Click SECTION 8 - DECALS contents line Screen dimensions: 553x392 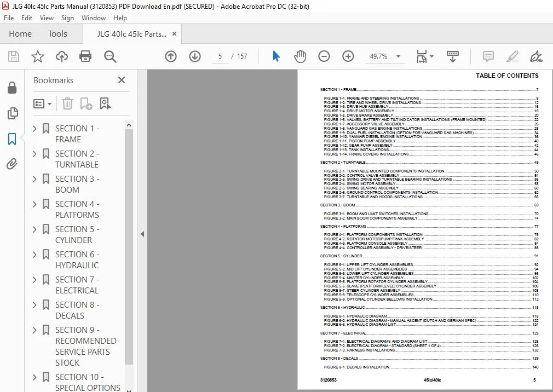[x=429, y=358]
